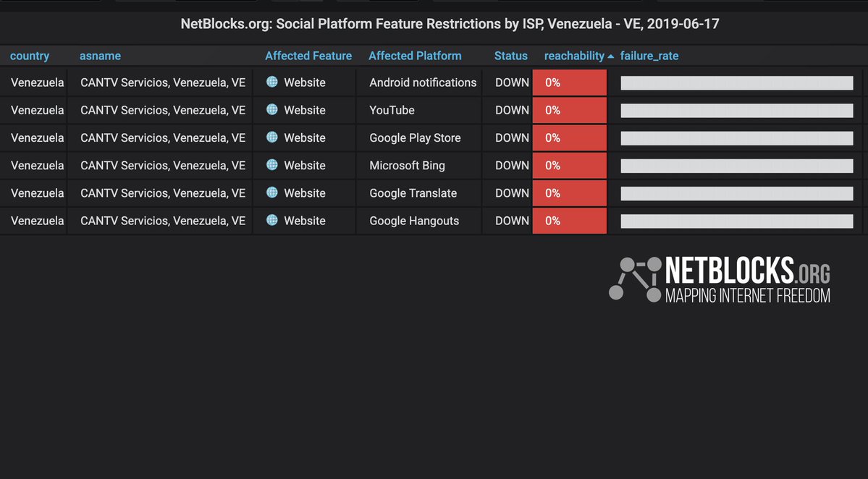Screen dimensions: 868x479
Task: Click the globe icon beside Google Play Store
Action: click(271, 137)
